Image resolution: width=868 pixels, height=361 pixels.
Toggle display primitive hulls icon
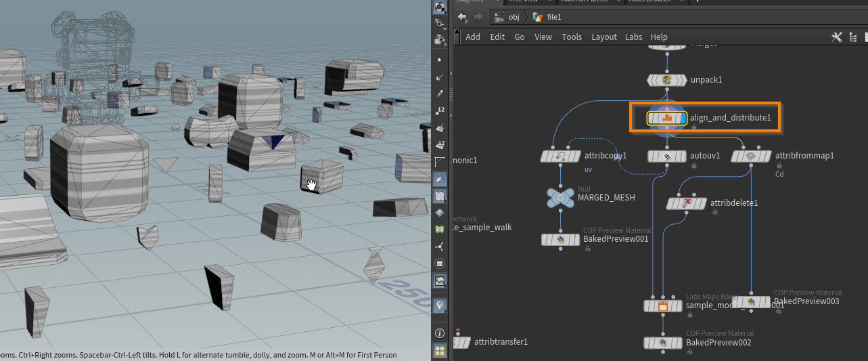coord(440,161)
